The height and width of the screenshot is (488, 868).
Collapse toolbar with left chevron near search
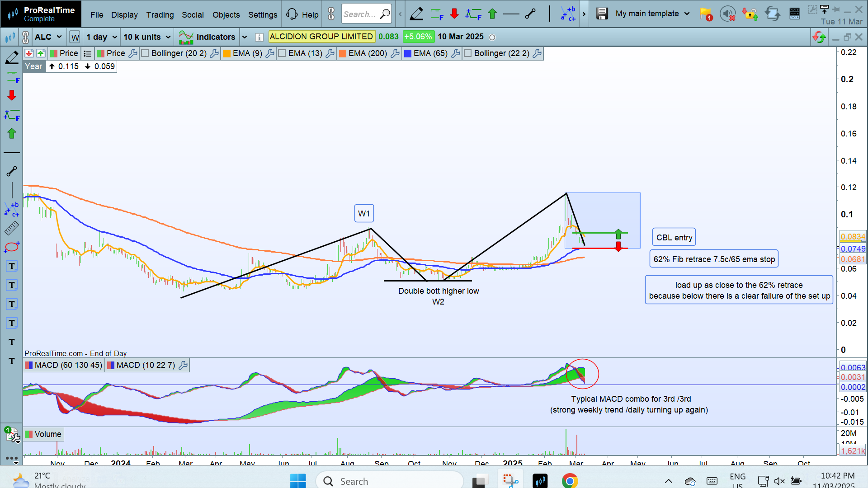click(x=400, y=14)
